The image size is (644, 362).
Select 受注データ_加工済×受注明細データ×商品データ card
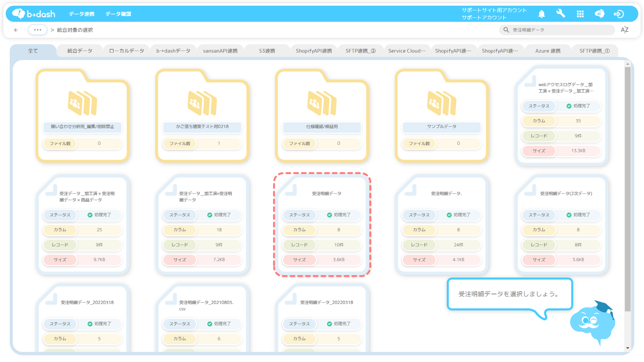point(83,225)
